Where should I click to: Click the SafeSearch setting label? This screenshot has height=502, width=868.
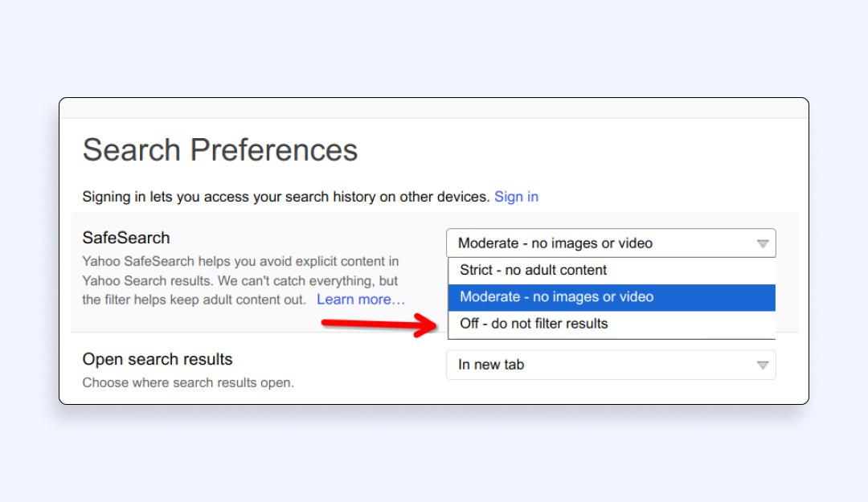click(126, 238)
